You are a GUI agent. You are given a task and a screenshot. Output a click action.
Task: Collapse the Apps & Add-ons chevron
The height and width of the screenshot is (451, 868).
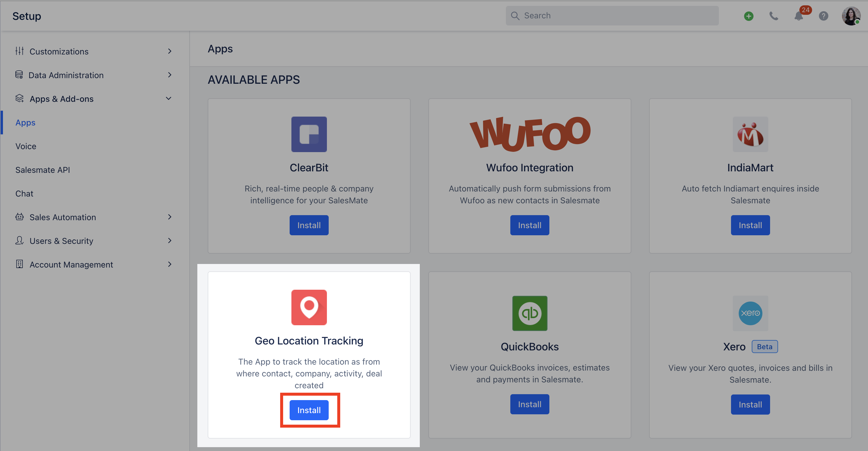(168, 98)
